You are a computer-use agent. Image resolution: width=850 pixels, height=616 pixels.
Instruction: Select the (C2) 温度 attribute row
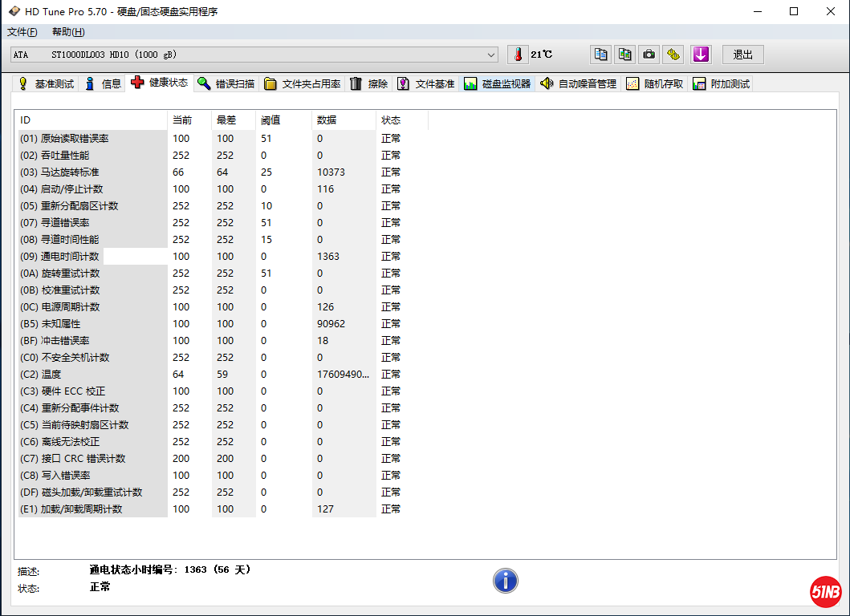(x=92, y=375)
